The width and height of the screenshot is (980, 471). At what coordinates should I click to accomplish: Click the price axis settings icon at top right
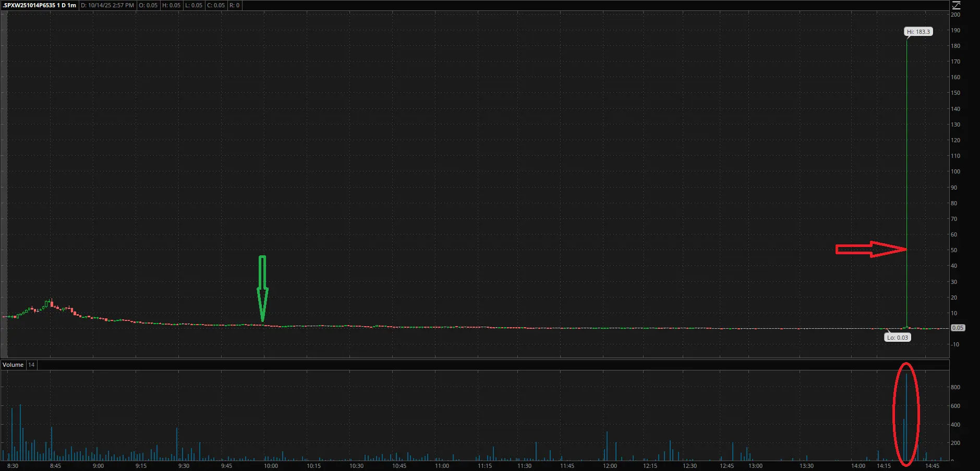[x=956, y=6]
